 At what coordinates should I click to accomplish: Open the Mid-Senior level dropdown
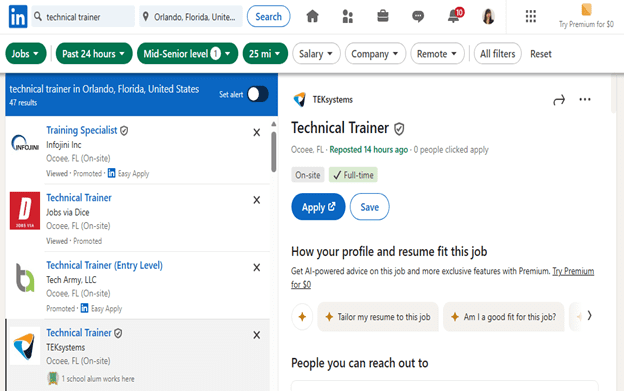click(187, 53)
